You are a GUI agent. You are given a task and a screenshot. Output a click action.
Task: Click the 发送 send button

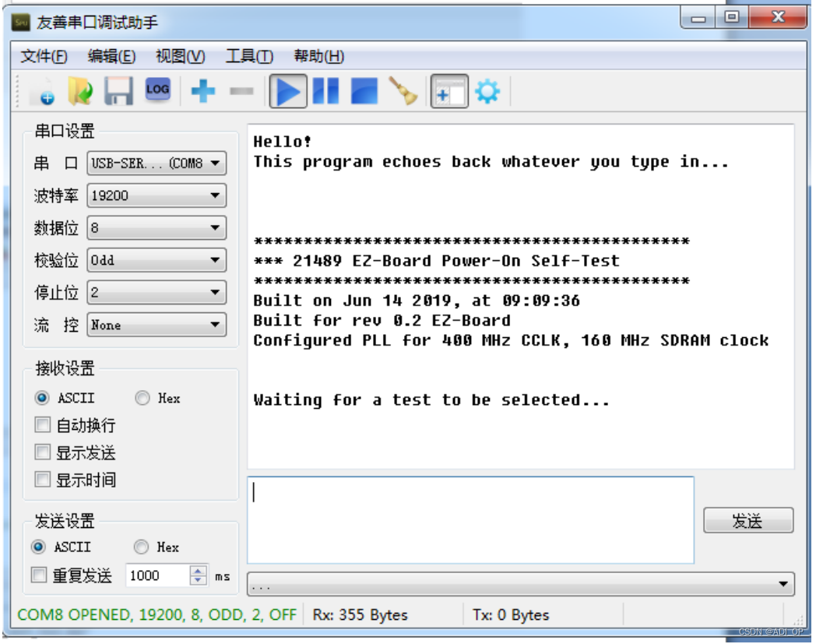click(x=748, y=520)
